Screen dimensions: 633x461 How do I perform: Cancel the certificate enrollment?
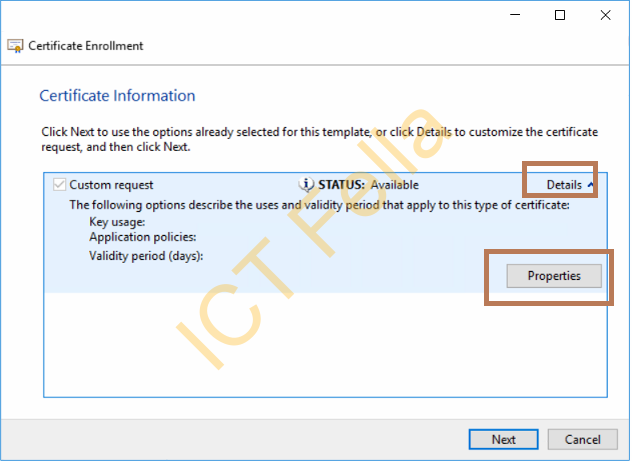coord(583,439)
